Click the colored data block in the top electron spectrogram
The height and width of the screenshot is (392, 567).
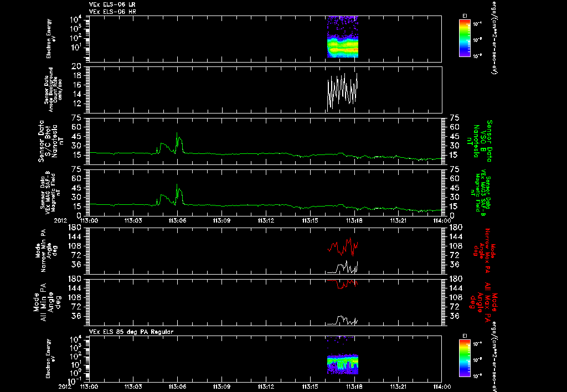point(342,37)
